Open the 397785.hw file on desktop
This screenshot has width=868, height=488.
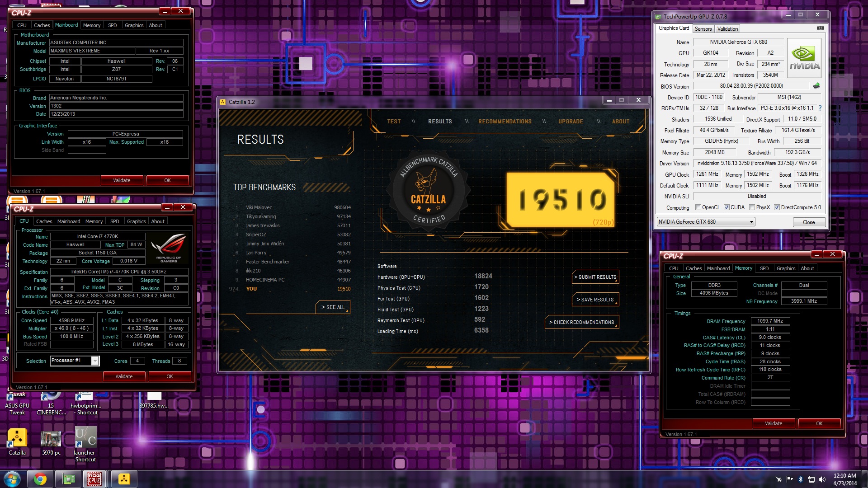coord(154,400)
